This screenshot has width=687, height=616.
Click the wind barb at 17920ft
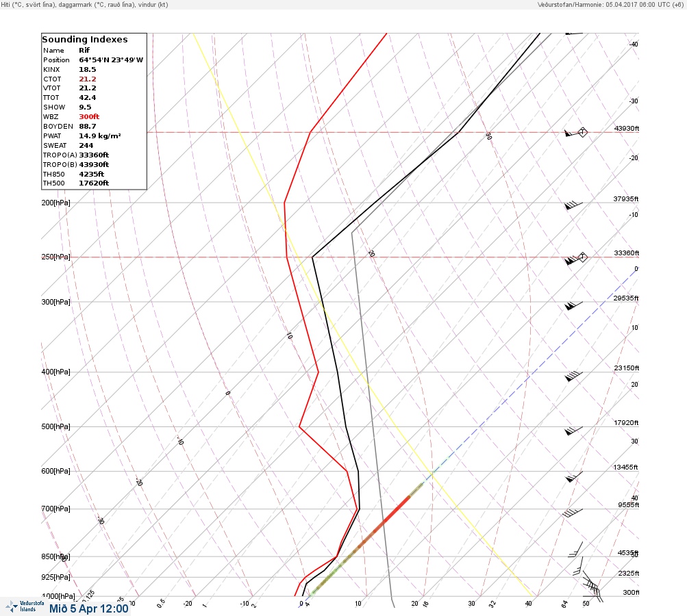(x=573, y=431)
